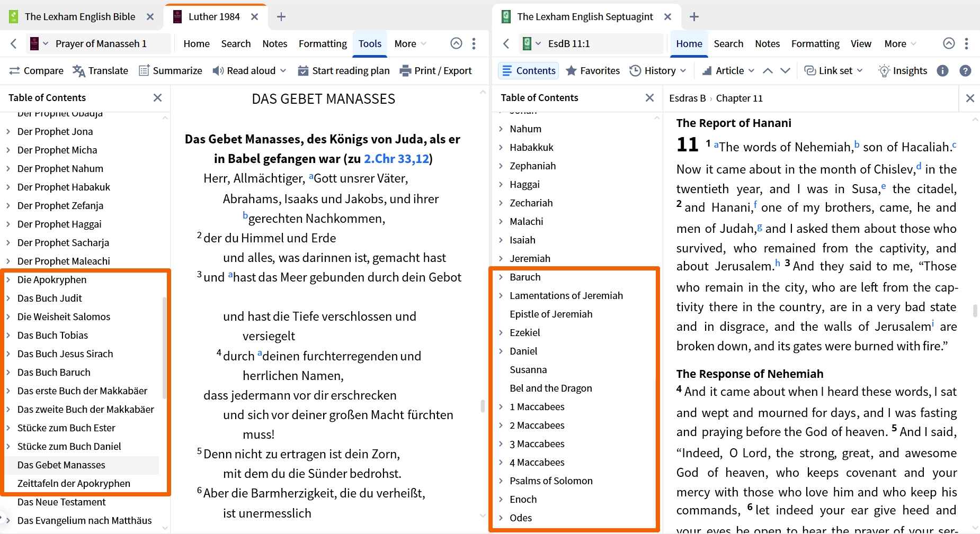
Task: Open Home tab in Septuagint panel
Action: [x=689, y=44]
